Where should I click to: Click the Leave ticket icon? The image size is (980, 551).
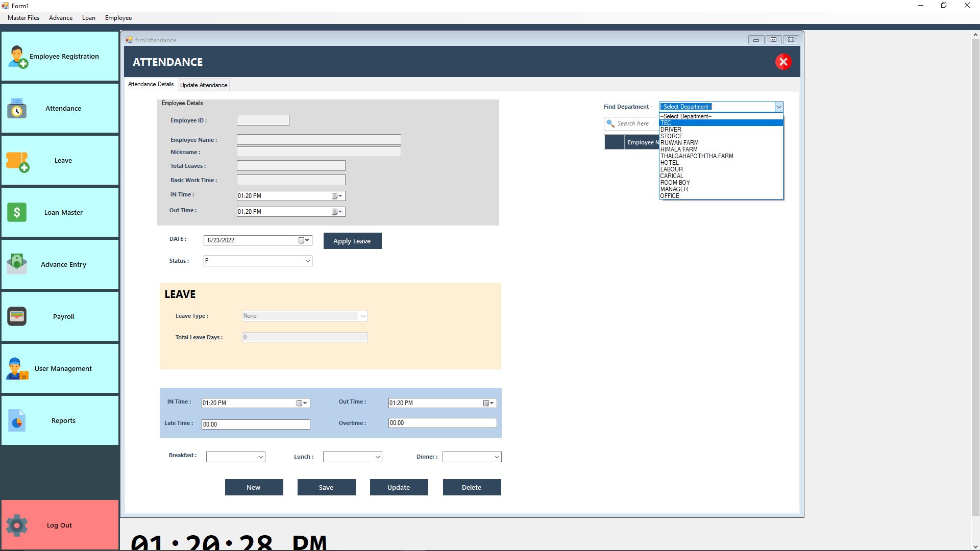(x=17, y=161)
